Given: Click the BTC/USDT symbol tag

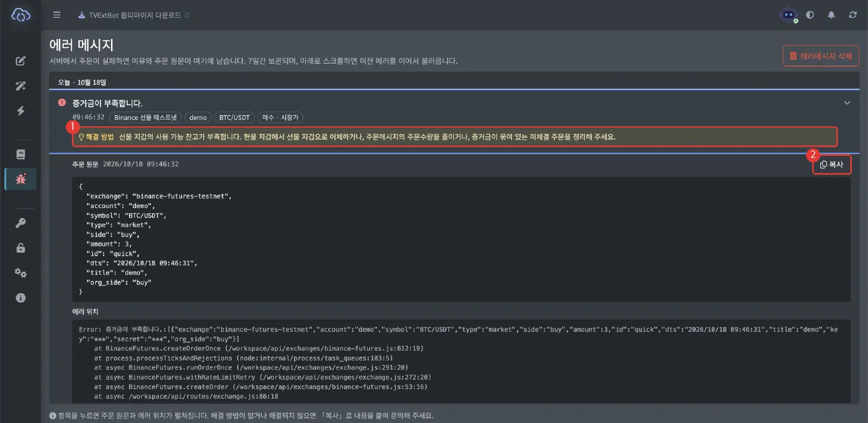Looking at the screenshot, I should 234,118.
